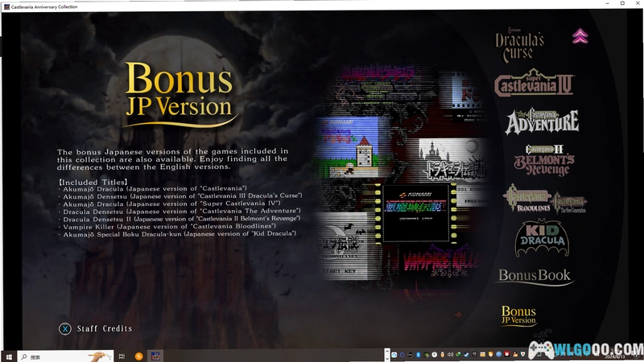Click the Bluetooth tray icon
This screenshot has width=644, height=362.
[418, 355]
